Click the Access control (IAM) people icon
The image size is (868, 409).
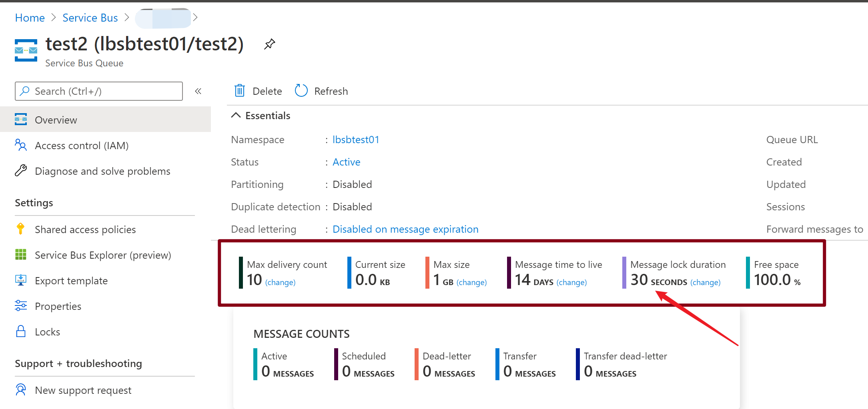pyautogui.click(x=21, y=145)
